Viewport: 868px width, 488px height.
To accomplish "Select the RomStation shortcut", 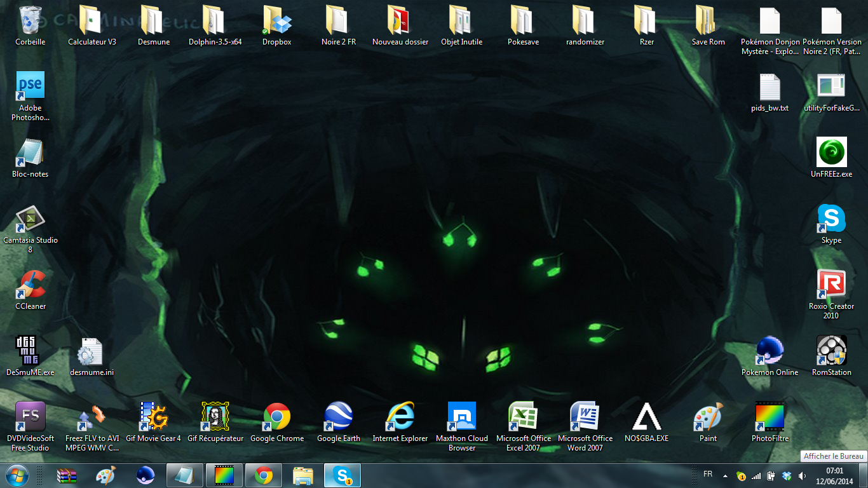I will [x=831, y=356].
